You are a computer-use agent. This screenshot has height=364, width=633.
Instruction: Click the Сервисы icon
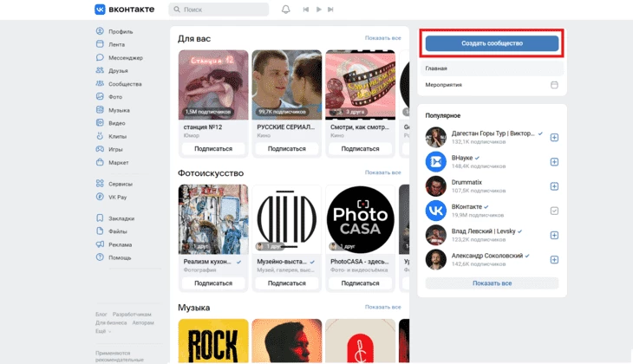pos(100,183)
